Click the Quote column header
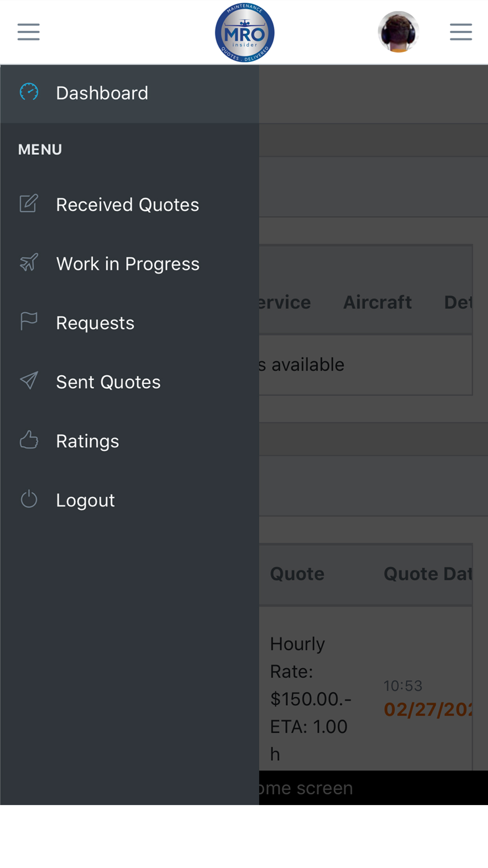 [297, 574]
